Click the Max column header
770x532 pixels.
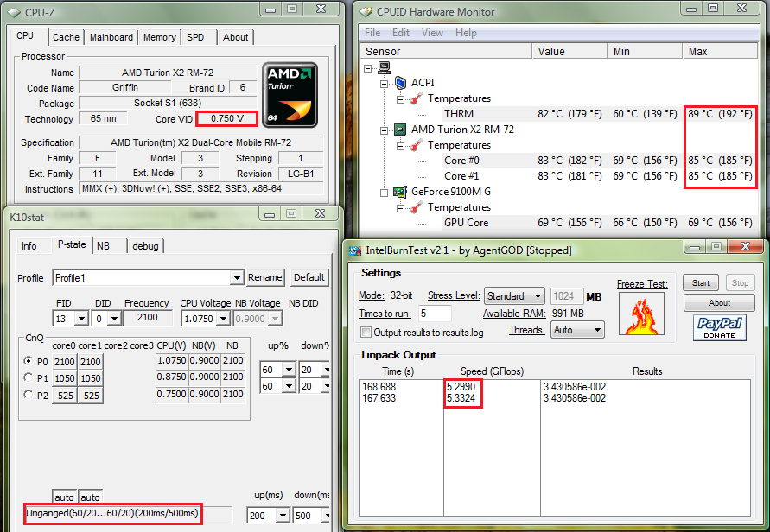[x=719, y=52]
